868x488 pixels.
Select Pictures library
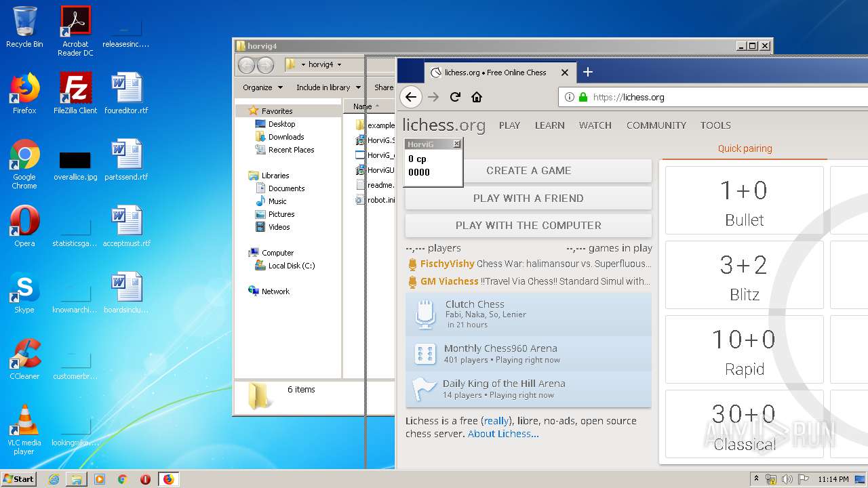[x=281, y=214]
